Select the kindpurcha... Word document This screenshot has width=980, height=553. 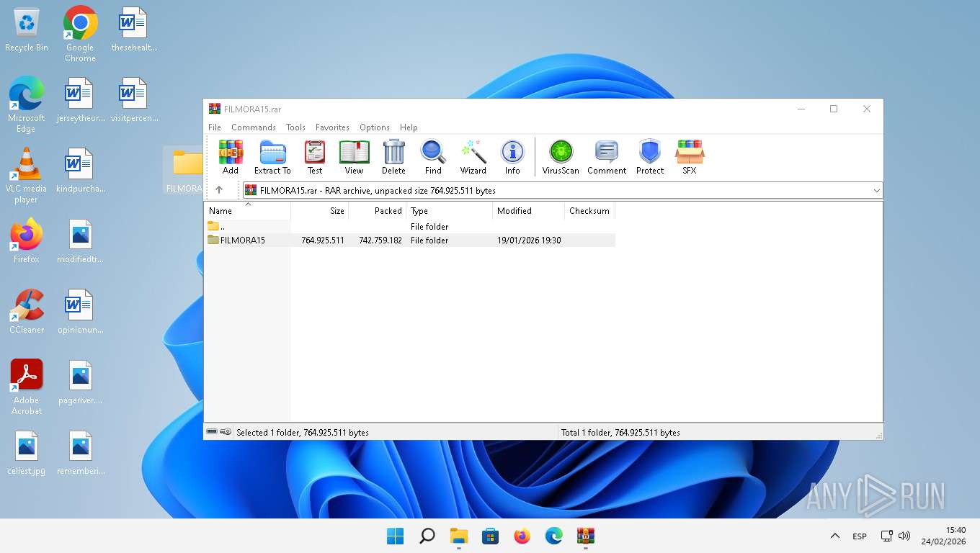[x=80, y=171]
